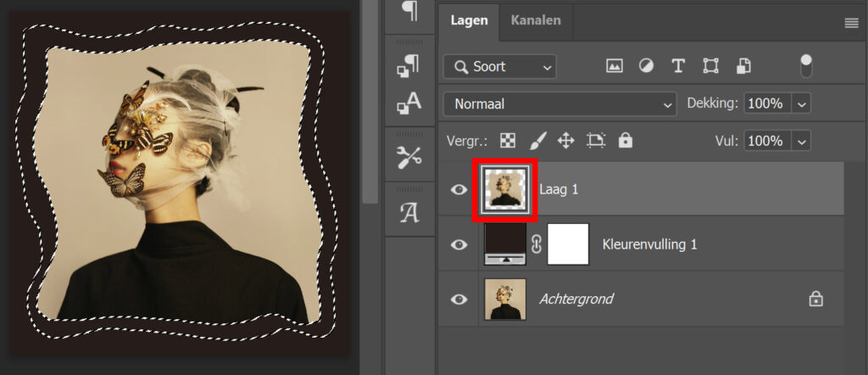Image resolution: width=868 pixels, height=375 pixels.
Task: Lock image pixels brush icon
Action: pyautogui.click(x=537, y=140)
